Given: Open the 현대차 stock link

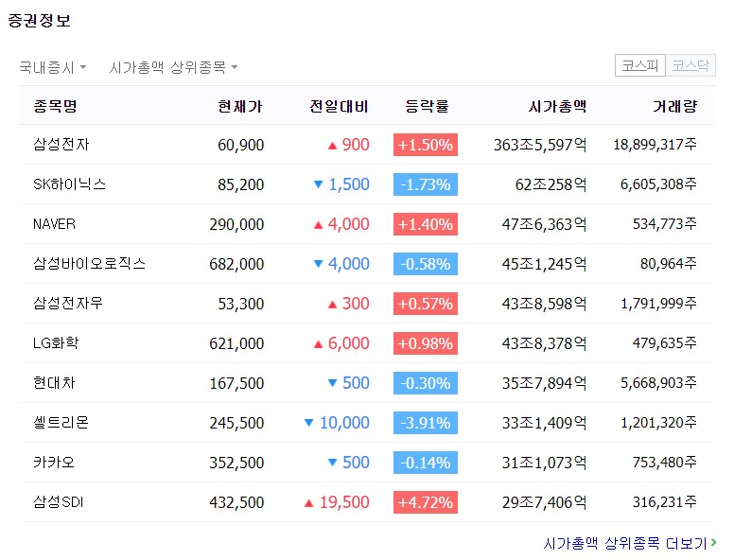Looking at the screenshot, I should (x=54, y=383).
